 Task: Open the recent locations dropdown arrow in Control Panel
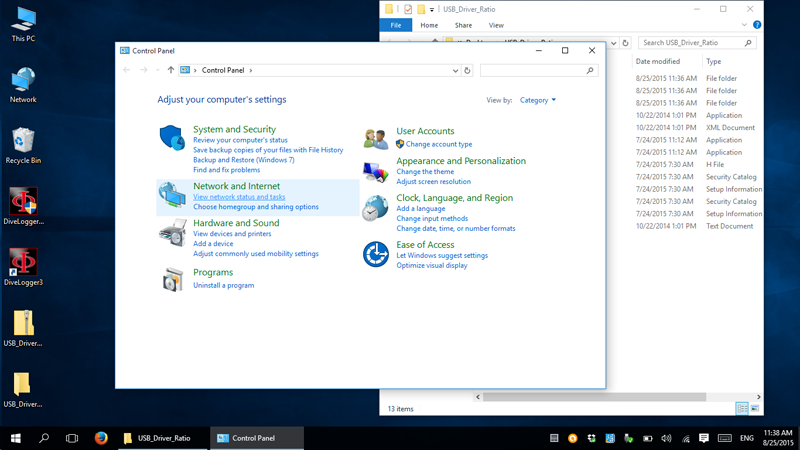point(158,70)
